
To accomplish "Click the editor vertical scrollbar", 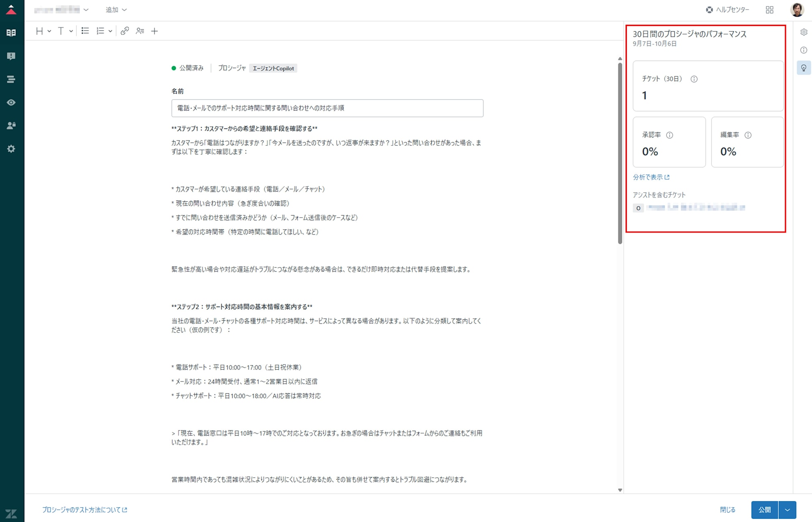I will [x=620, y=154].
